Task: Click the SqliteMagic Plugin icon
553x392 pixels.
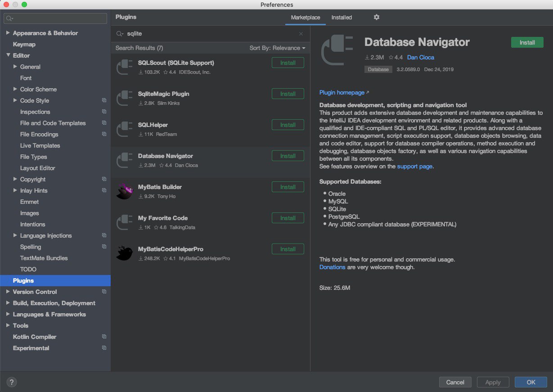Action: tap(124, 98)
